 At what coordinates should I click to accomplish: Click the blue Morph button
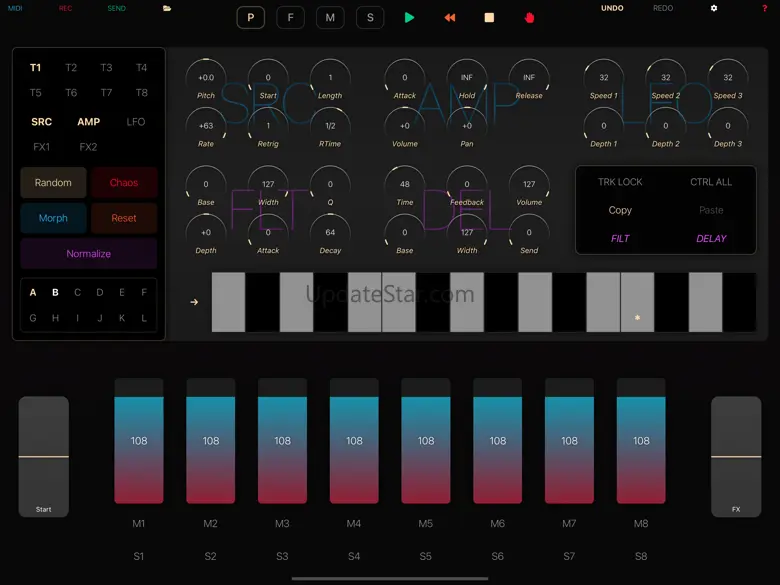pyautogui.click(x=53, y=218)
